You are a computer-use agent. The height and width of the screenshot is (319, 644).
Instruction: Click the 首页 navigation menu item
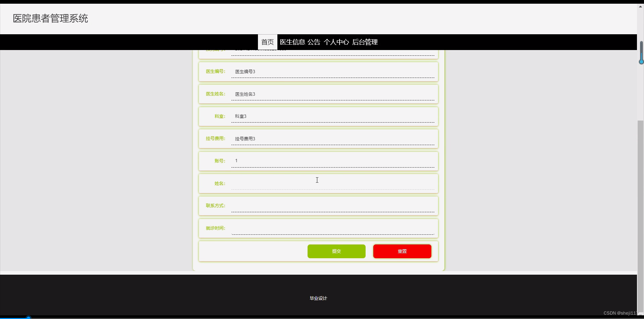pos(267,42)
